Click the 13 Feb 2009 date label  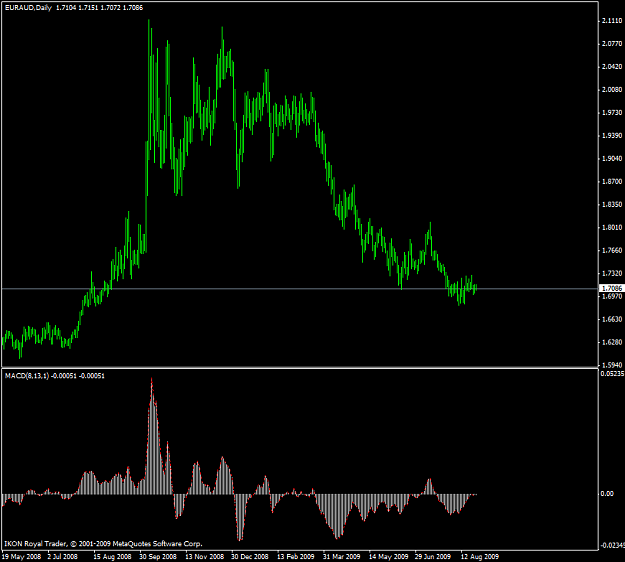[x=296, y=556]
